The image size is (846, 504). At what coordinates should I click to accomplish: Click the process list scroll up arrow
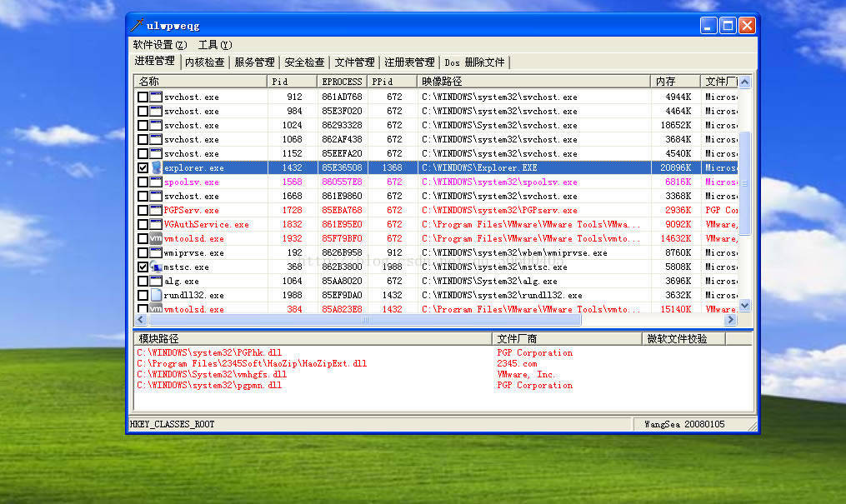tap(744, 82)
